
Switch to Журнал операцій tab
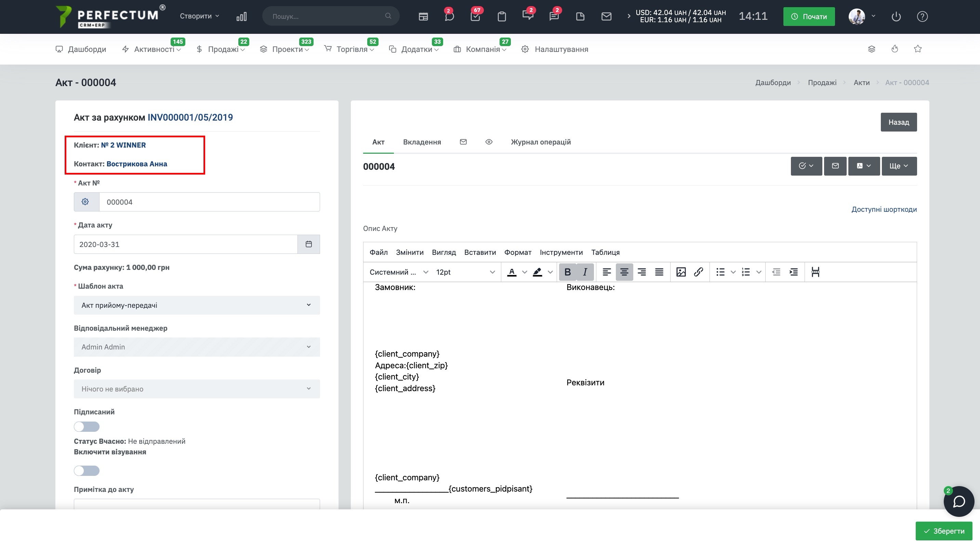click(x=541, y=142)
